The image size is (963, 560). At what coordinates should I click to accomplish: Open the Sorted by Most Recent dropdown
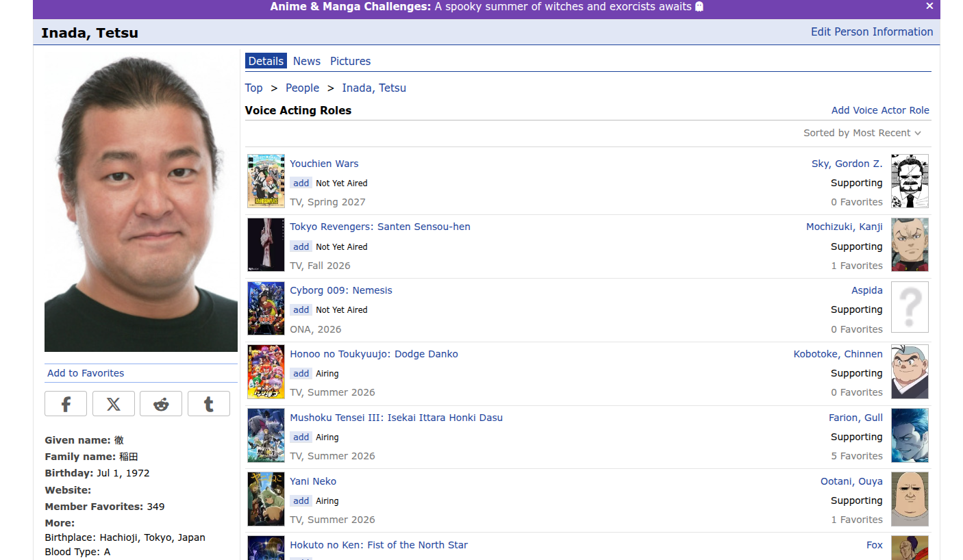click(862, 133)
